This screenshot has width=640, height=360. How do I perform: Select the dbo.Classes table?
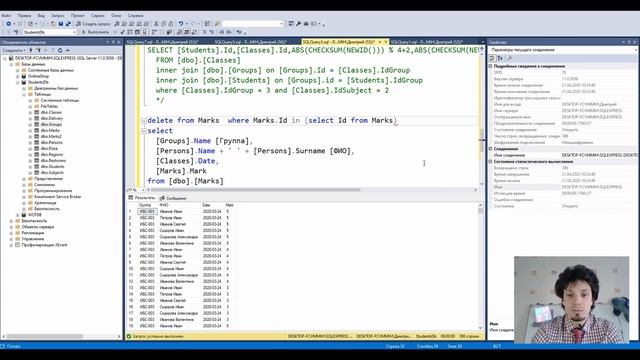(51, 112)
